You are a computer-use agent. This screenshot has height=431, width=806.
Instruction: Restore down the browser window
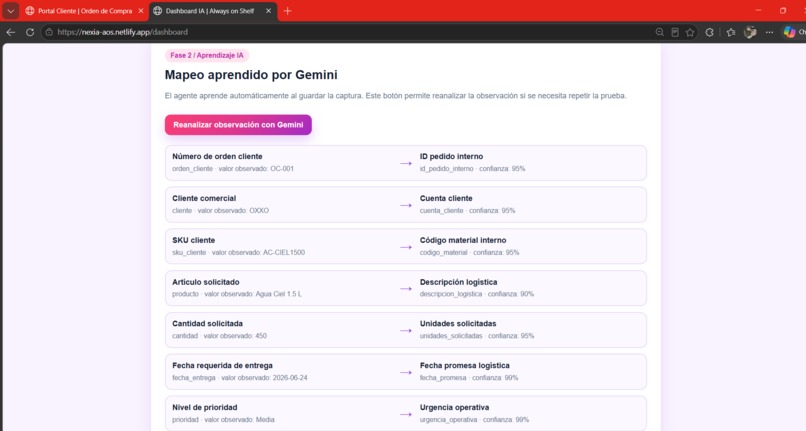pos(783,10)
